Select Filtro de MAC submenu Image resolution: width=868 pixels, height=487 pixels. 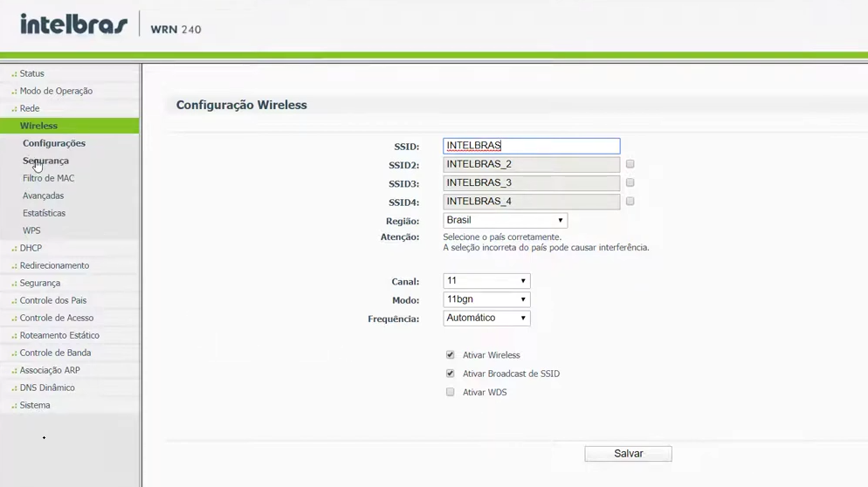(48, 179)
